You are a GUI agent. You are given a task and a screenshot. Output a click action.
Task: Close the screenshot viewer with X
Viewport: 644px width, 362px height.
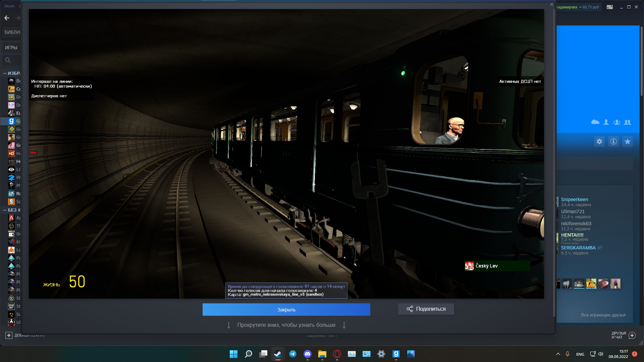point(552,5)
